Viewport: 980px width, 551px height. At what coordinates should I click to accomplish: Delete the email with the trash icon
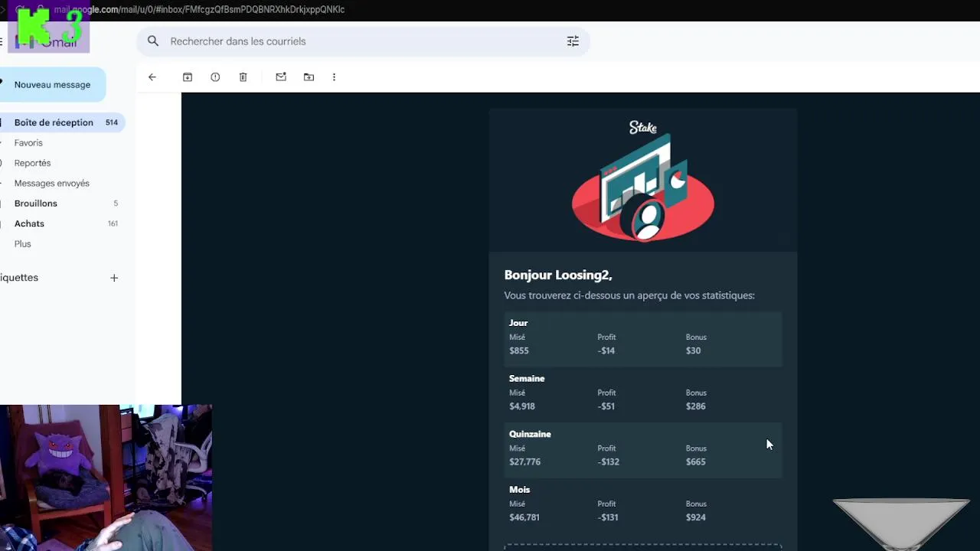pos(243,77)
